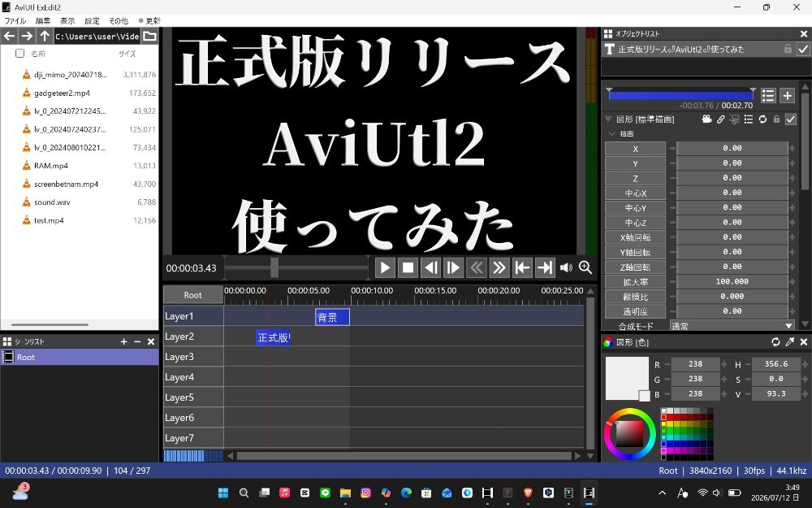Close the シーンリスト panel
The width and height of the screenshot is (812, 508).
pos(151,341)
